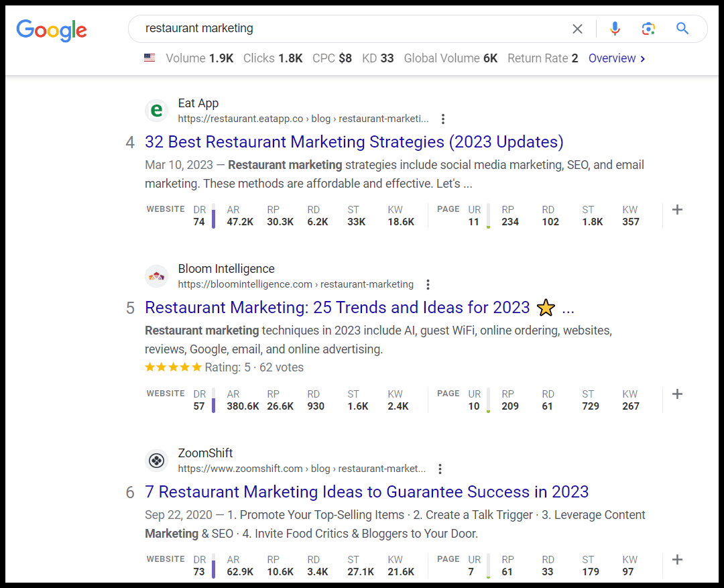Click page KW 357 for Eat App

point(631,216)
